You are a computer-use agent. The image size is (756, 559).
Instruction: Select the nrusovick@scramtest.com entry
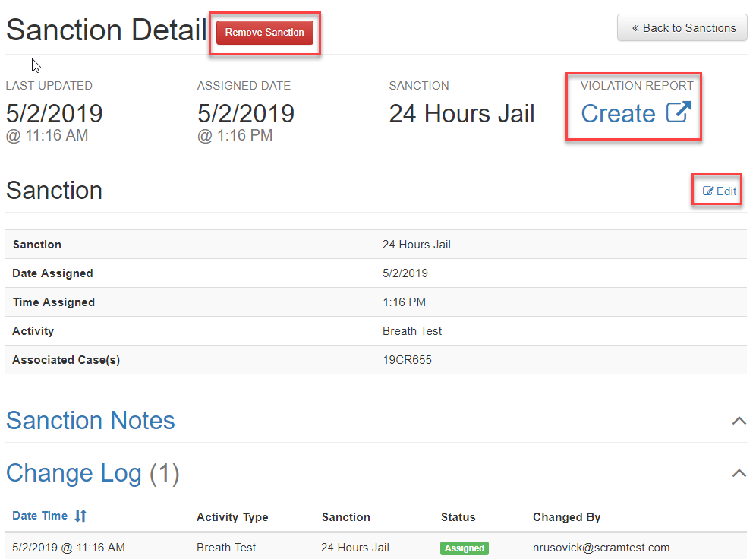tap(601, 548)
